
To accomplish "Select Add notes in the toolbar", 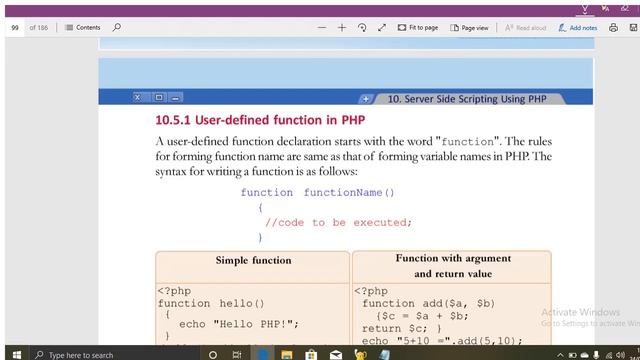I will [x=578, y=28].
